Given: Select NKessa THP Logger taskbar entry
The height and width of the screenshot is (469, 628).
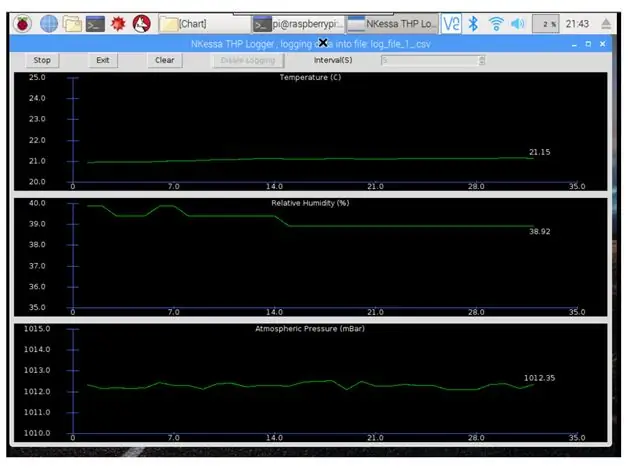Looking at the screenshot, I should point(392,24).
